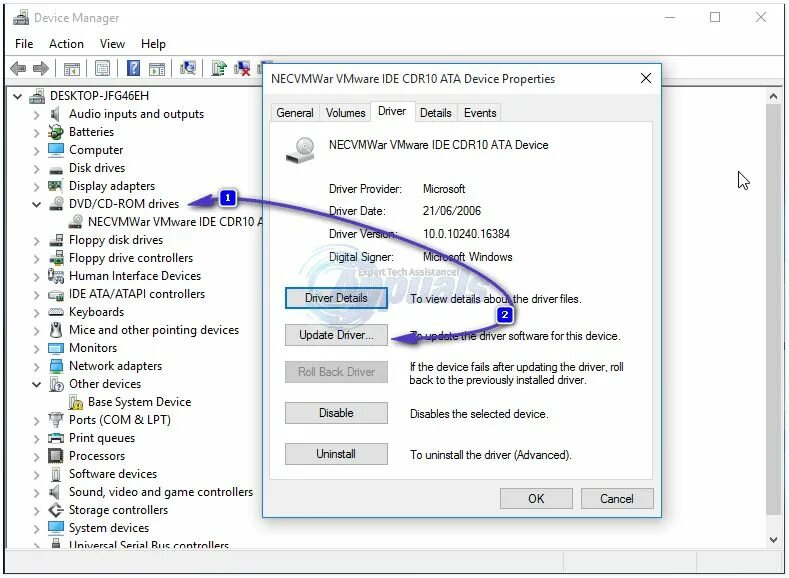Expand the Software devices node

click(36, 474)
